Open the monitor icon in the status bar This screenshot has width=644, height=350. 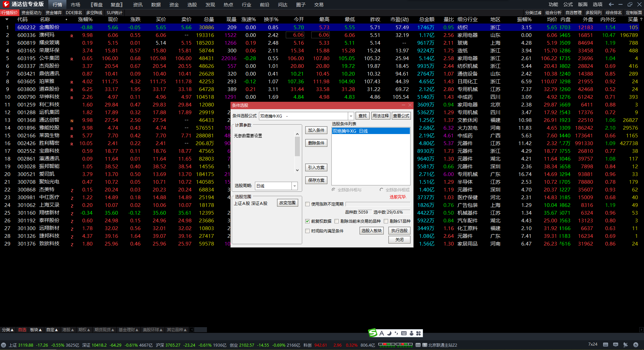click(x=615, y=345)
